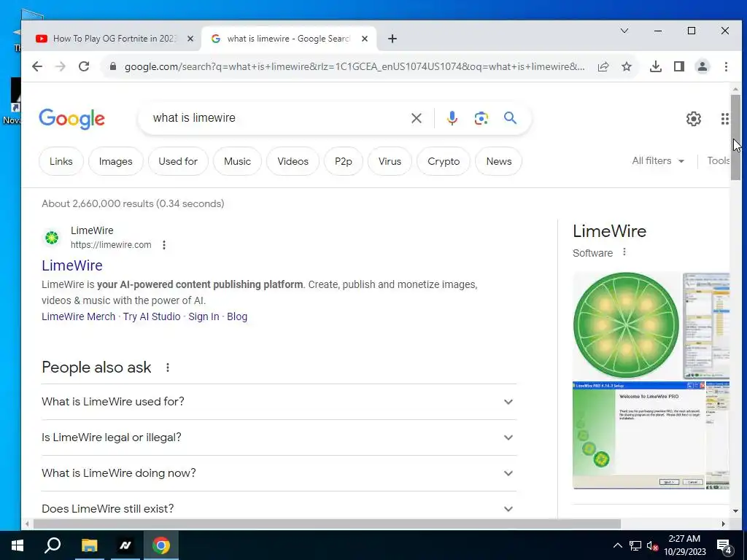This screenshot has height=560, width=747.
Task: Select the Links filter chip
Action: (x=61, y=161)
